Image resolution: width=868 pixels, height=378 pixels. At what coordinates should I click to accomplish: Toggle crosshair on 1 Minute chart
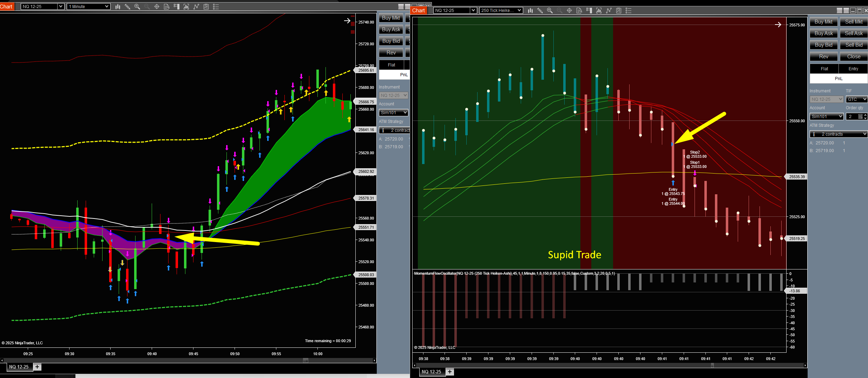pos(157,7)
